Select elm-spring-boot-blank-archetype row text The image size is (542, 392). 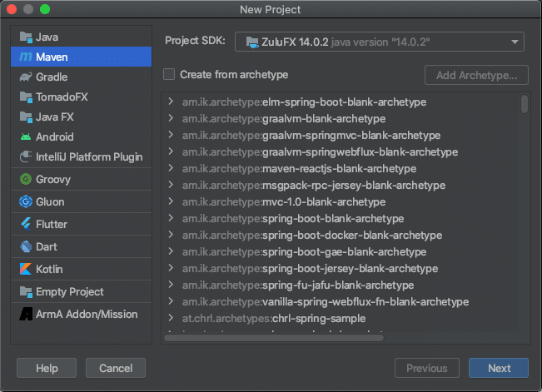304,102
